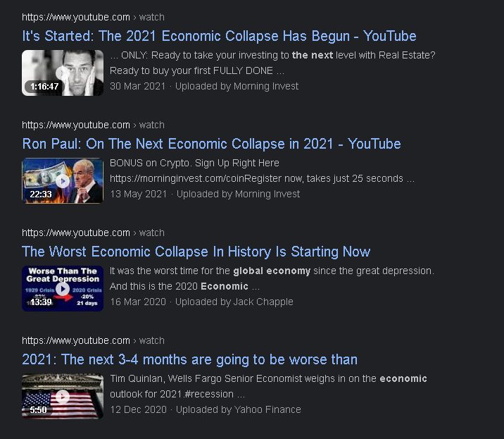Open "Ron Paul: On The Next Economic Collapse" link
This screenshot has height=439, width=504.
pos(211,144)
